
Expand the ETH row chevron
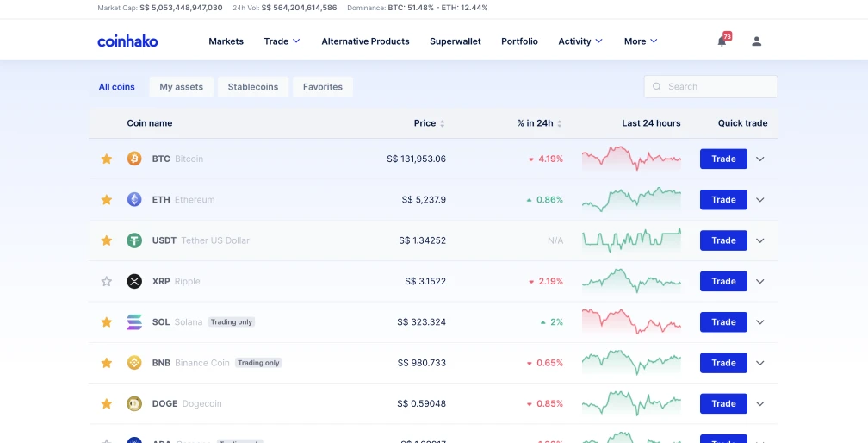point(760,199)
